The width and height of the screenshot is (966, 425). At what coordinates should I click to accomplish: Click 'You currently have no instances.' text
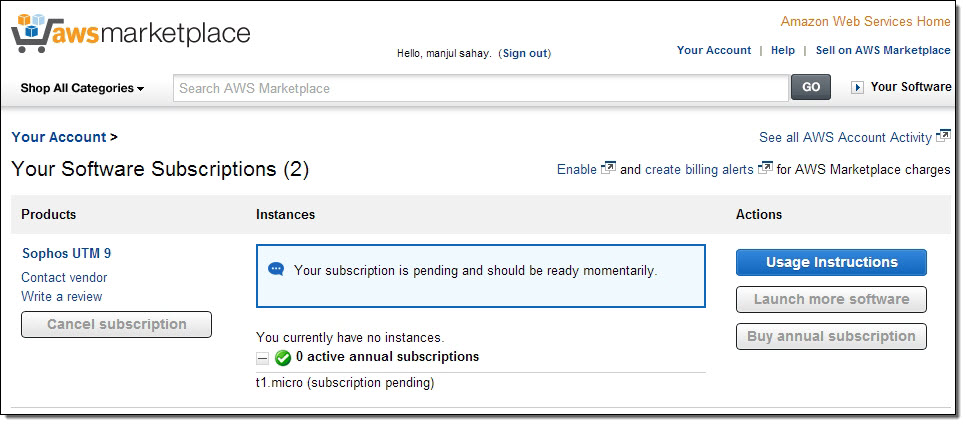[350, 338]
